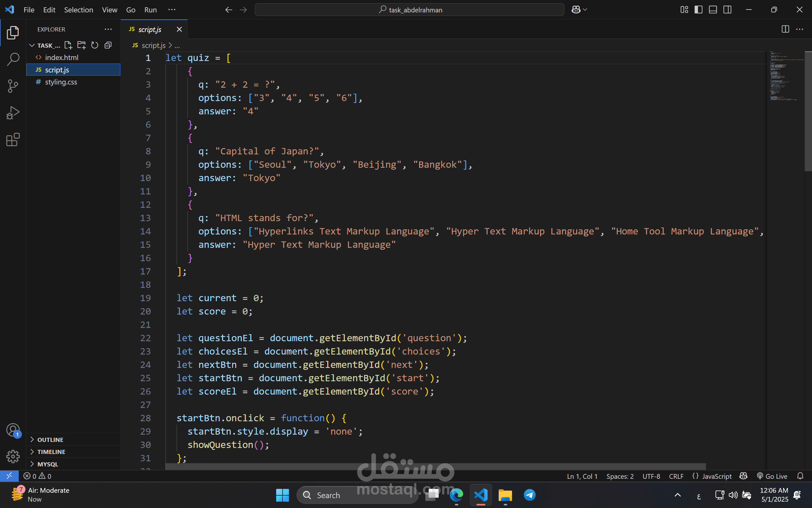
Task: Collapse all folders in Explorer
Action: click(x=108, y=45)
